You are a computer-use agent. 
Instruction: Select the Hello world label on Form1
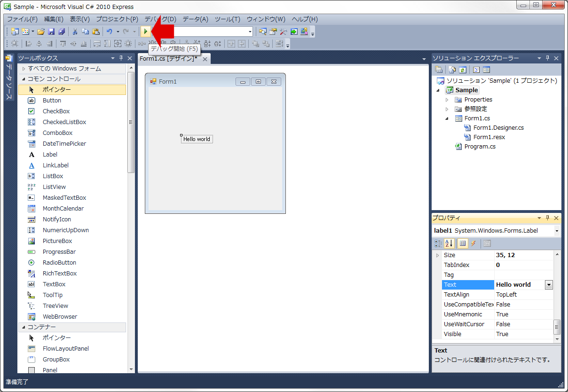click(197, 139)
